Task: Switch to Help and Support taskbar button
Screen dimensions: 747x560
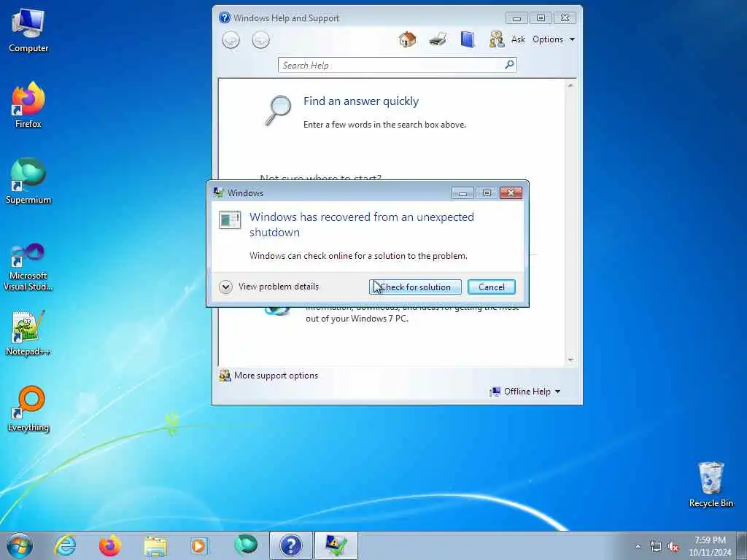Action: tap(290, 545)
